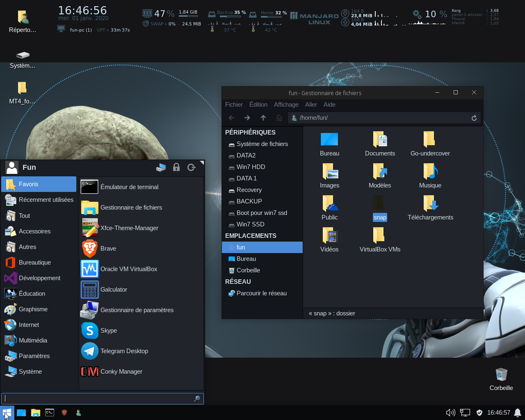Open the Édition menu
The image size is (525, 420).
pos(258,104)
